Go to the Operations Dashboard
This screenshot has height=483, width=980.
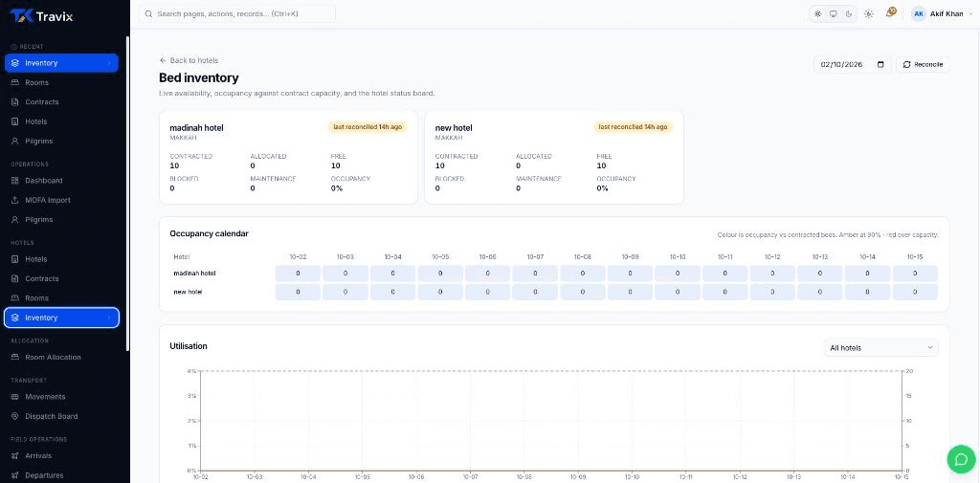click(61, 181)
